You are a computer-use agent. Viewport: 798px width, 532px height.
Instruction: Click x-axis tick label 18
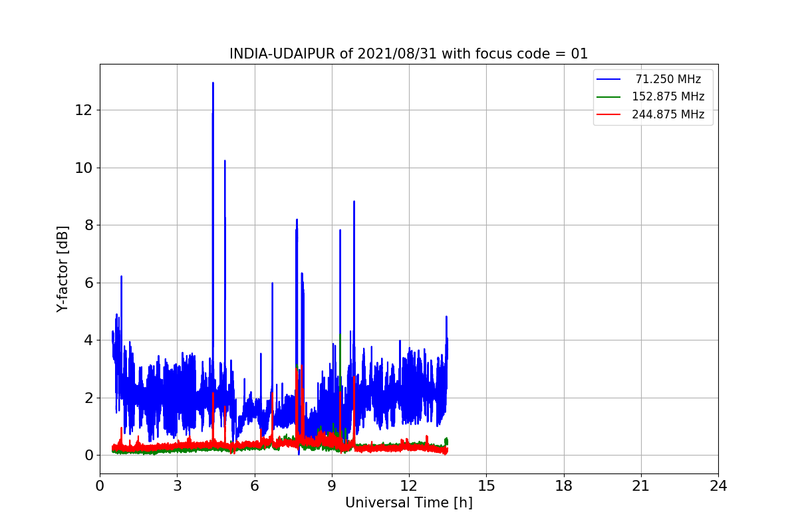(x=563, y=486)
